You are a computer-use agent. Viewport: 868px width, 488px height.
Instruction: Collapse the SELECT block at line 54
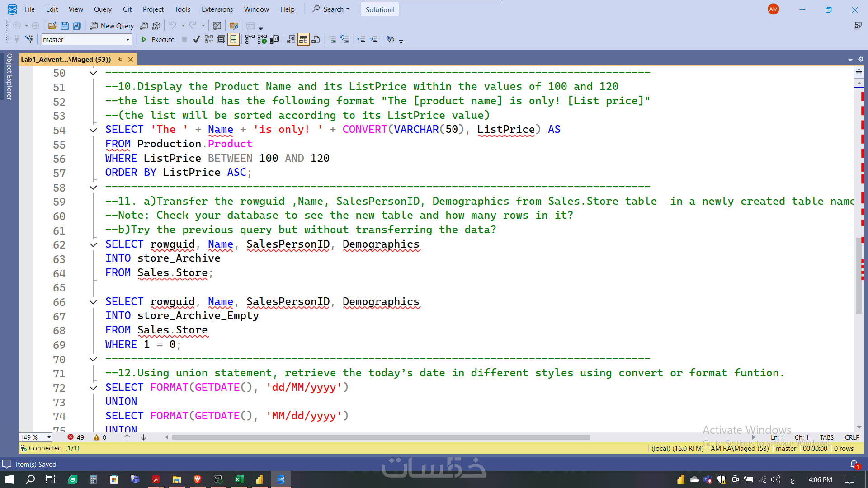click(93, 130)
